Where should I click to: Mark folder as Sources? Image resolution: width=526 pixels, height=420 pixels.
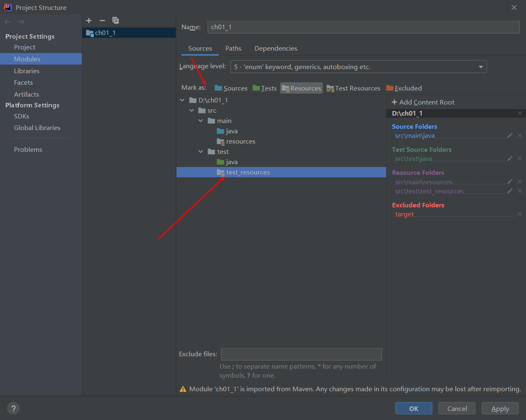pyautogui.click(x=231, y=88)
